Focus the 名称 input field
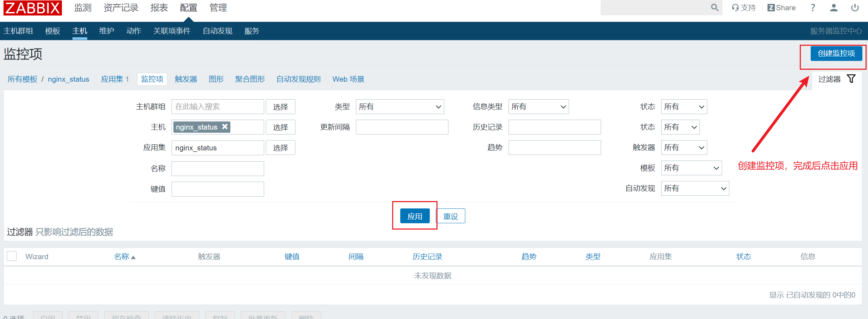The width and height of the screenshot is (868, 319). point(218,169)
